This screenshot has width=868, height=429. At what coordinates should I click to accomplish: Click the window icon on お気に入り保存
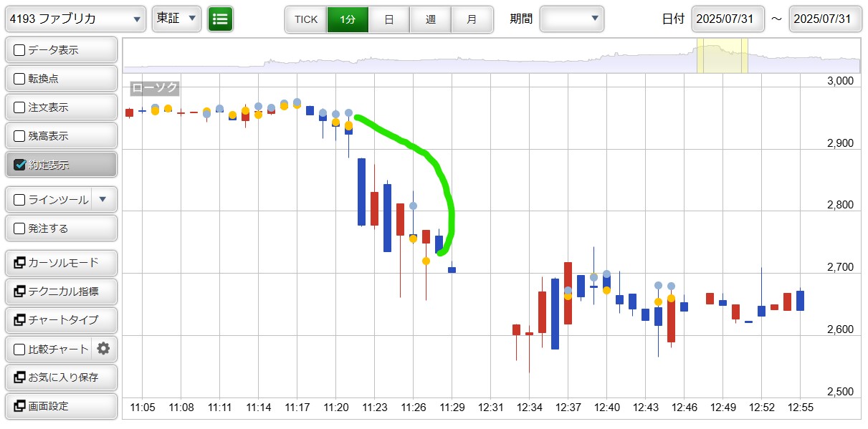click(19, 377)
